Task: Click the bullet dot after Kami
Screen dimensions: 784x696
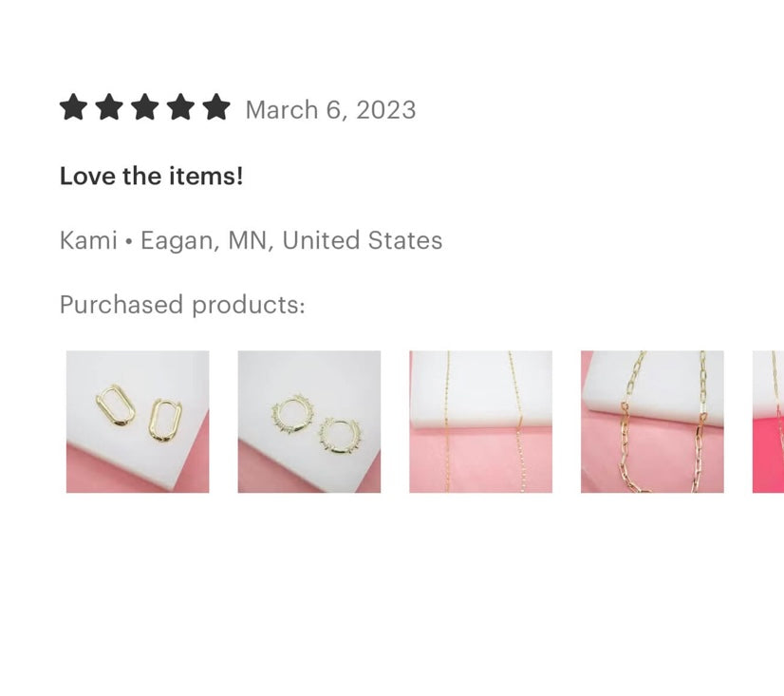Action: point(129,241)
